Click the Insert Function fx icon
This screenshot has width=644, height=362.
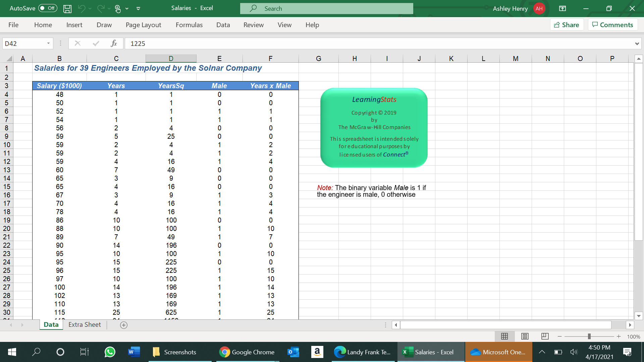(x=114, y=43)
